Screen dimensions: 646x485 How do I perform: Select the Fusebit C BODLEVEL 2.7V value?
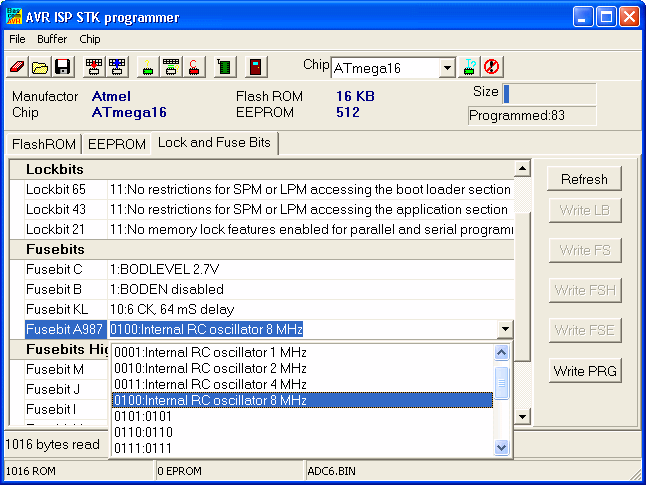point(311,269)
